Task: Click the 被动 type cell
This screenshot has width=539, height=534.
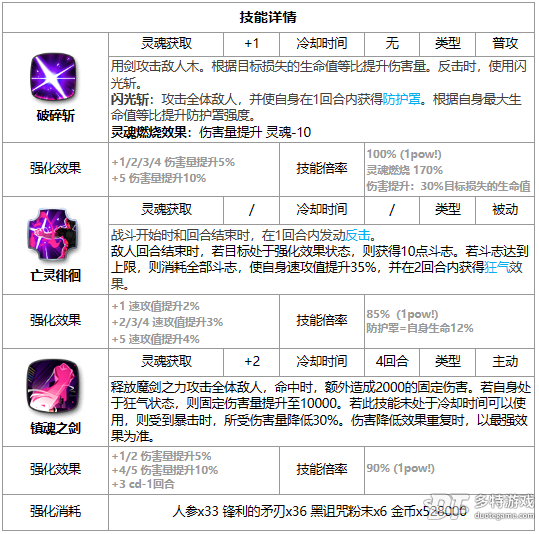Action: pos(505,209)
